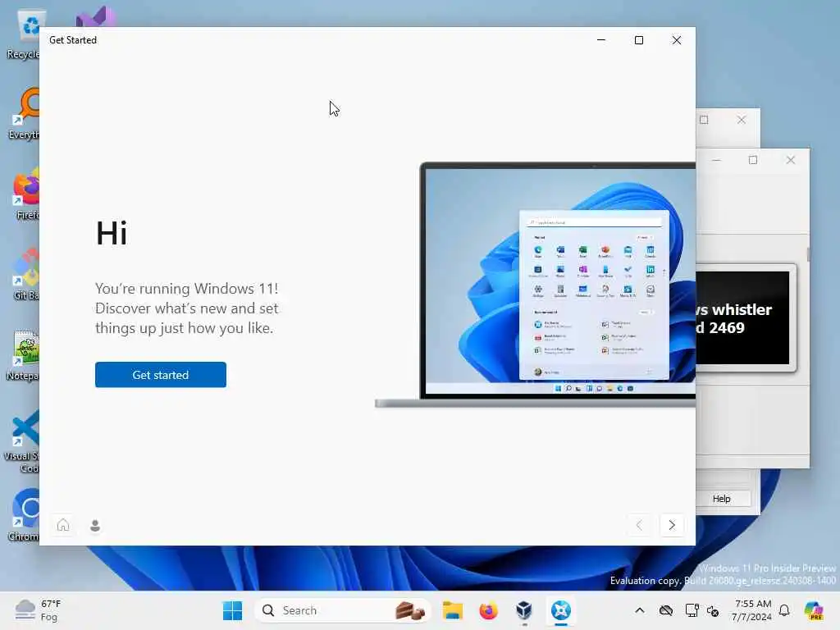Select the Chromium desktop shortcut
The height and width of the screenshot is (630, 840).
[x=25, y=515]
